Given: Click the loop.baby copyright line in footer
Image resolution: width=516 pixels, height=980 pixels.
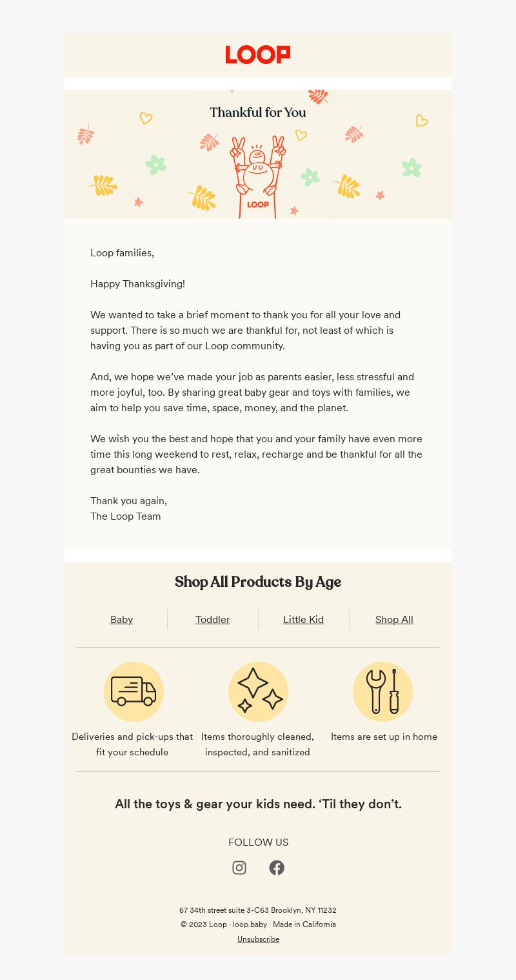Looking at the screenshot, I should 258,924.
